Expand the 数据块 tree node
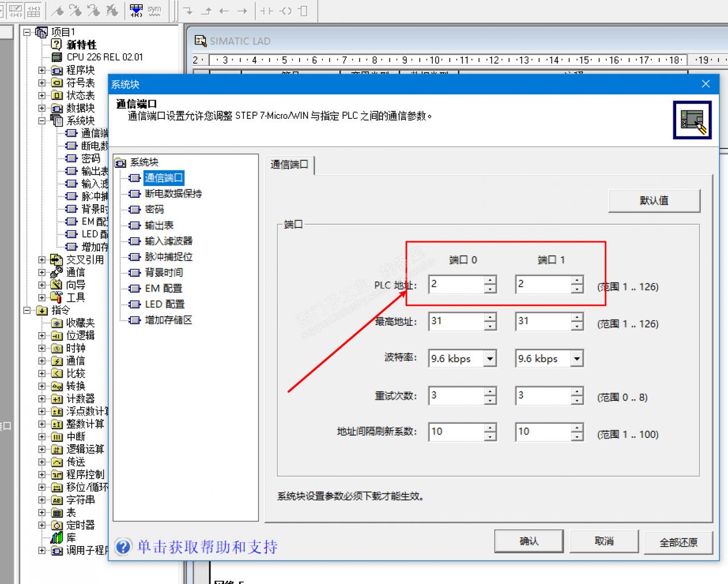728x584 pixels. click(x=42, y=108)
